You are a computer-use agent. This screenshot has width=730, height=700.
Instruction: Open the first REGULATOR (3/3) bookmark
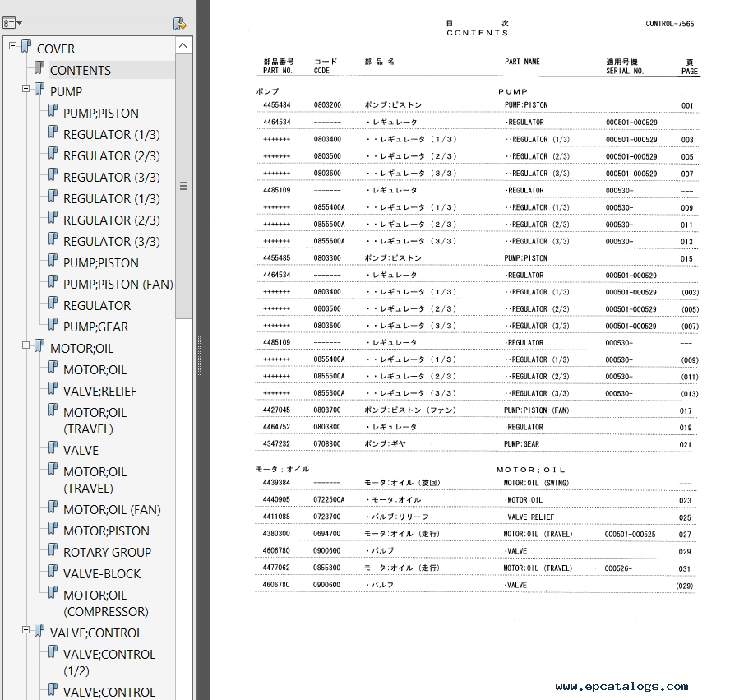[111, 178]
